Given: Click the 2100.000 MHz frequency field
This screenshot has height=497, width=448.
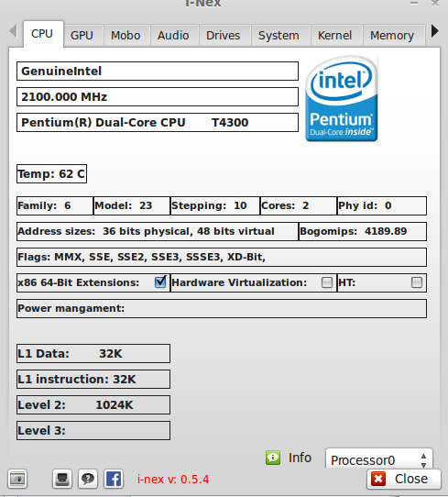Looking at the screenshot, I should click(158, 96).
